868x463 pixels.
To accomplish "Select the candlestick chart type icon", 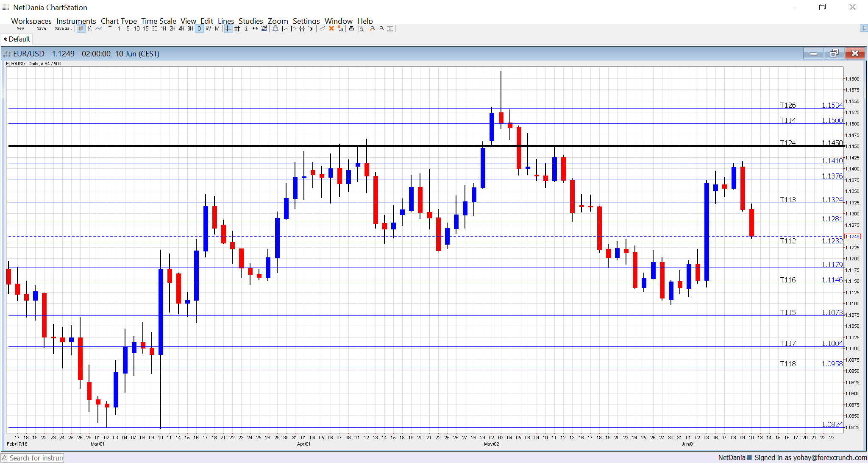I will [81, 28].
